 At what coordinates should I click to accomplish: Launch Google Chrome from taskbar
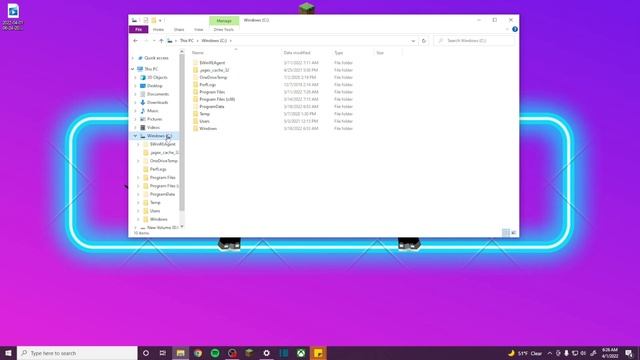click(198, 353)
